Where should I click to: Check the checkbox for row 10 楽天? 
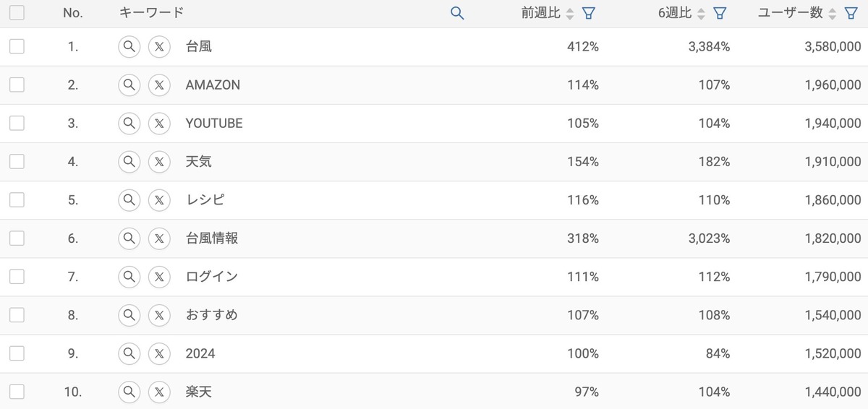click(x=17, y=392)
